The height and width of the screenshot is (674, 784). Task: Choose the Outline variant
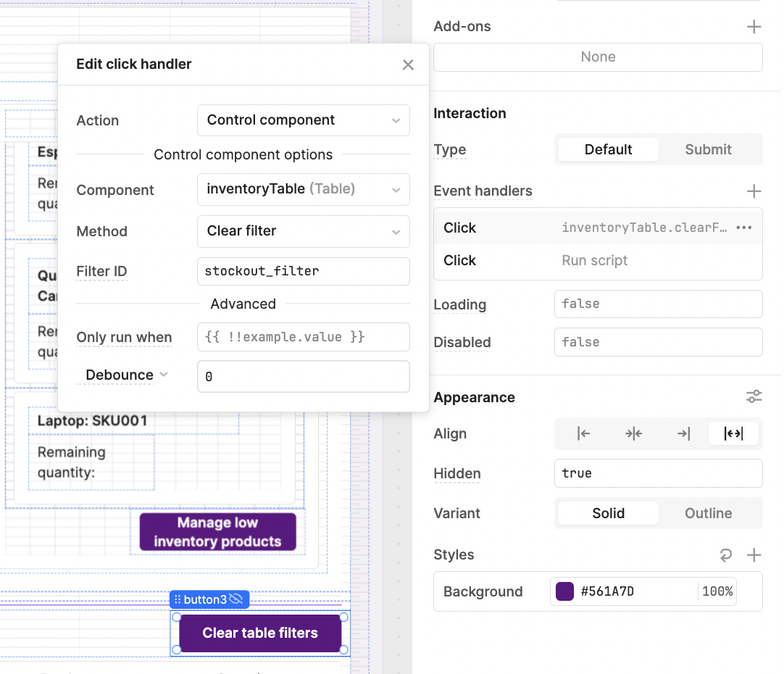pyautogui.click(x=708, y=514)
